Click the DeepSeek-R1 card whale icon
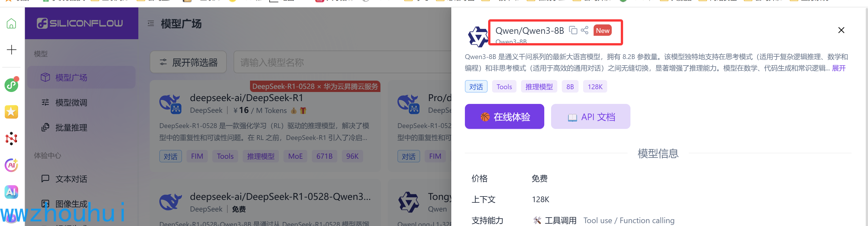The height and width of the screenshot is (226, 868). (x=170, y=104)
